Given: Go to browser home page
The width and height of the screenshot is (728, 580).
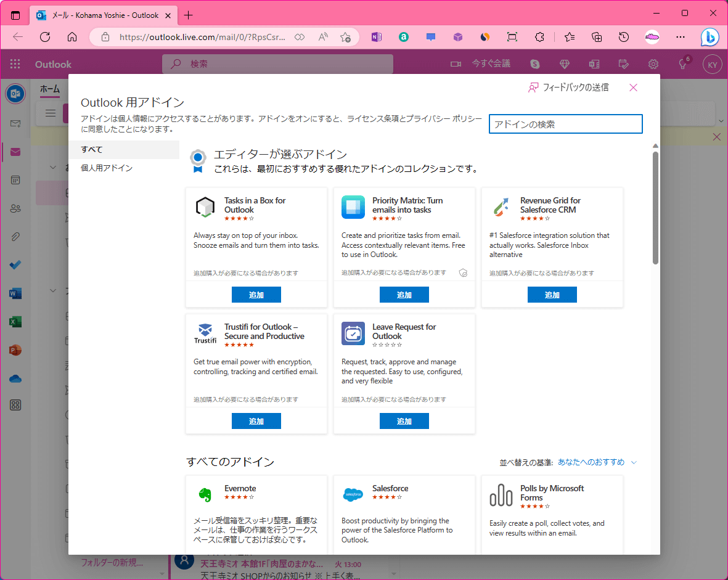Looking at the screenshot, I should 72,37.
